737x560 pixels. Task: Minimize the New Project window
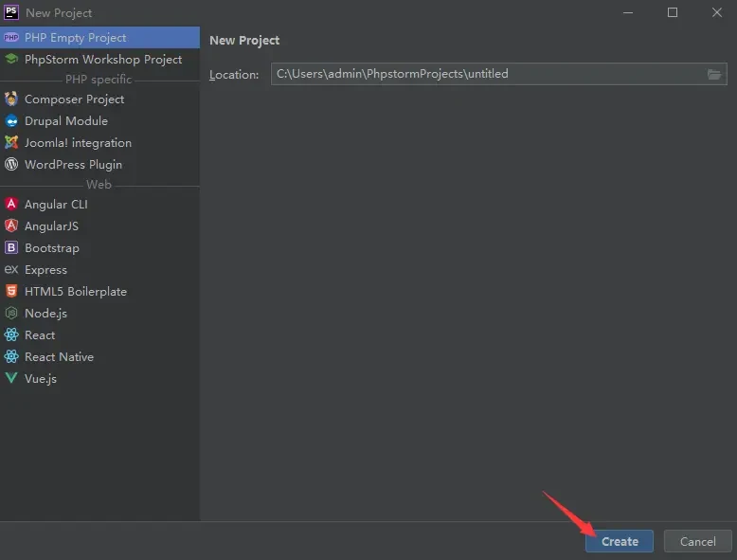628,12
